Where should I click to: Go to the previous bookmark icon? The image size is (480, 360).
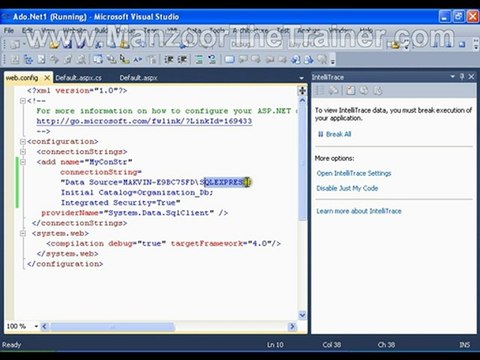pos(243,59)
